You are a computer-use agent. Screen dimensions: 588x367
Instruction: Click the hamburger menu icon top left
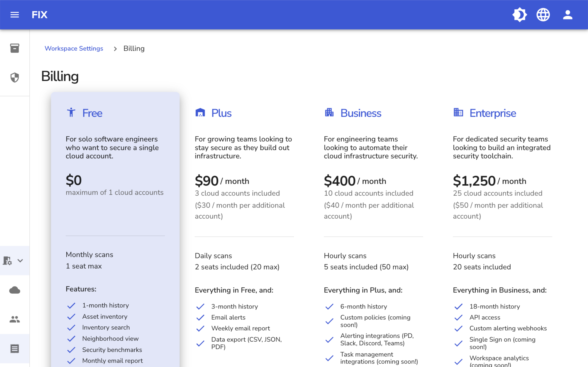click(14, 15)
